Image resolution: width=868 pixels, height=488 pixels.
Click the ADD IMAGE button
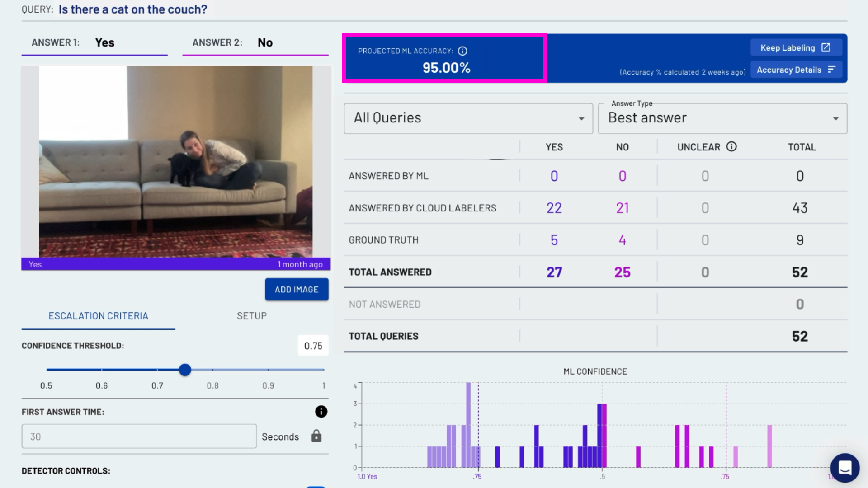click(x=297, y=289)
